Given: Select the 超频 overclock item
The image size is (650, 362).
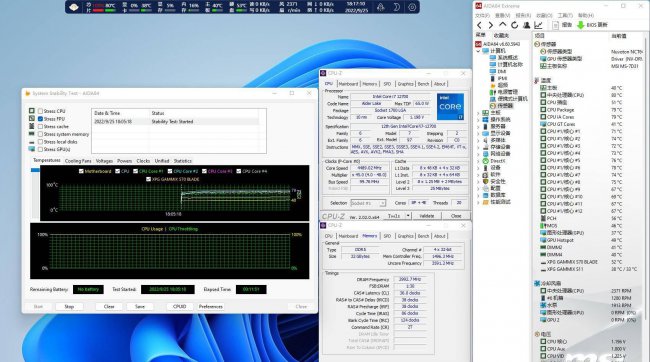Looking at the screenshot, I should (x=502, y=85).
